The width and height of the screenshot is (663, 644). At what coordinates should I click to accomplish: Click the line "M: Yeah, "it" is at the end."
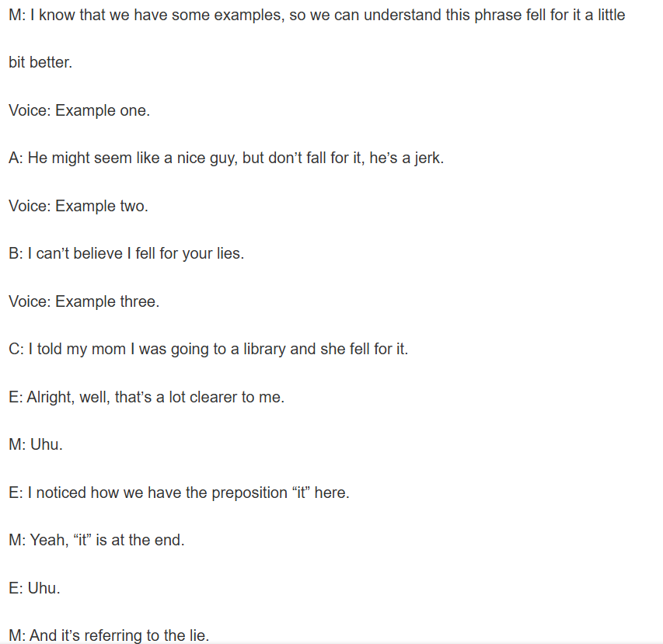(97, 540)
